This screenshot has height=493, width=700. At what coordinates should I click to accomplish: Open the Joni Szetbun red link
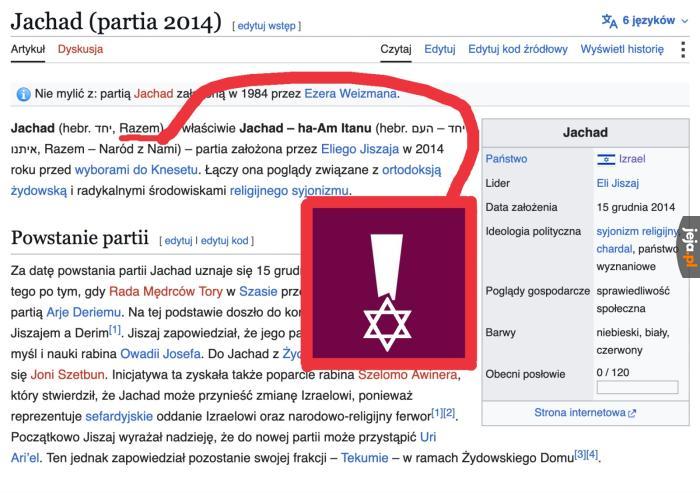pyautogui.click(x=67, y=375)
